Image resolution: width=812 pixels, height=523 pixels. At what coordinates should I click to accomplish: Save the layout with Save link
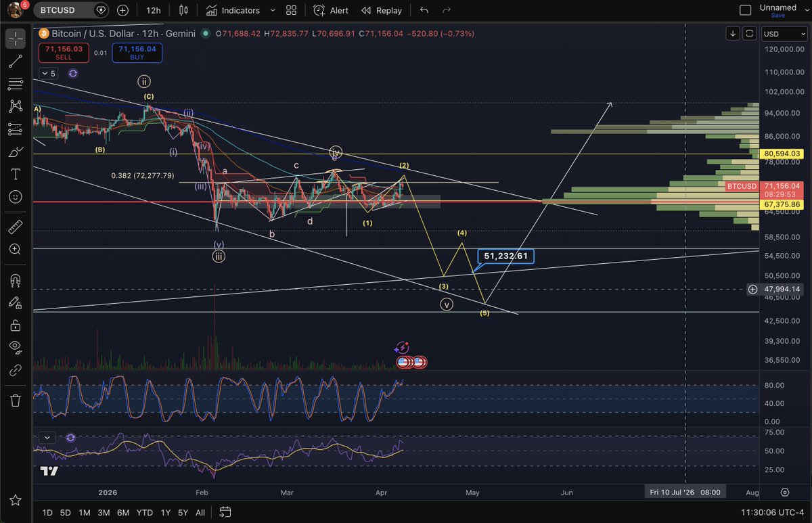tap(778, 16)
